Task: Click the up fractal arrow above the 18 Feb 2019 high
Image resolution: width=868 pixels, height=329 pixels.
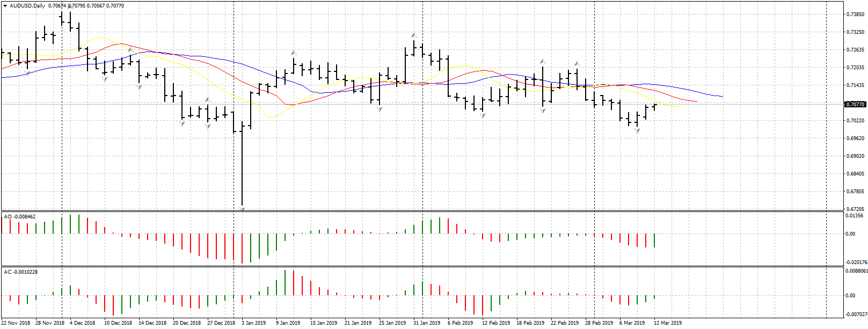Action: 543,61
